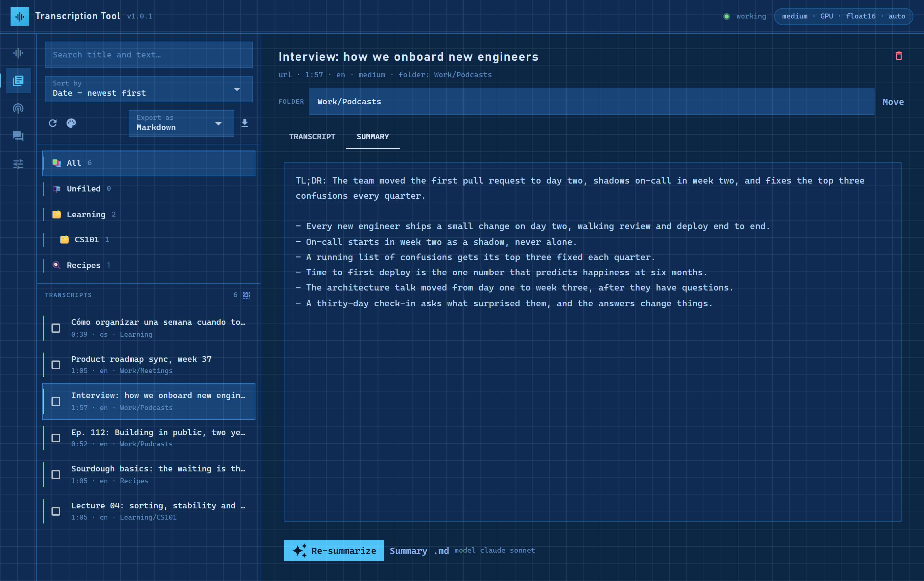Open the Export as Markdown dropdown
The width and height of the screenshot is (924, 581).
(x=181, y=123)
